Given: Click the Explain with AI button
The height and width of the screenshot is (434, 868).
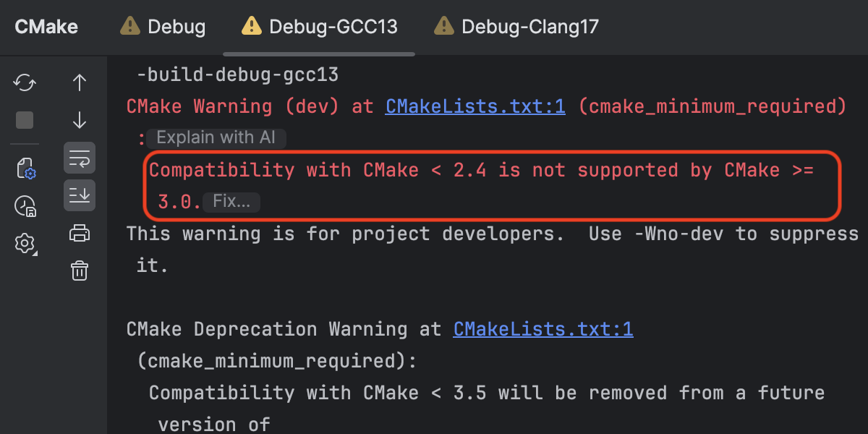Looking at the screenshot, I should pyautogui.click(x=216, y=138).
